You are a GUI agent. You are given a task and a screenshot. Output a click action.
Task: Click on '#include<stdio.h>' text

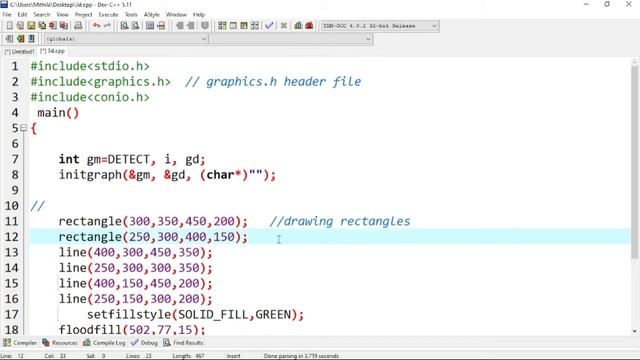[90, 66]
